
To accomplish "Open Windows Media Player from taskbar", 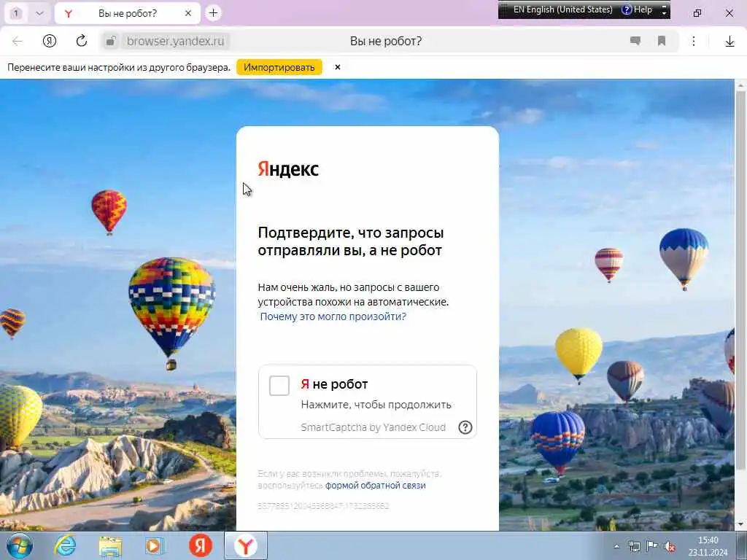I will point(155,546).
